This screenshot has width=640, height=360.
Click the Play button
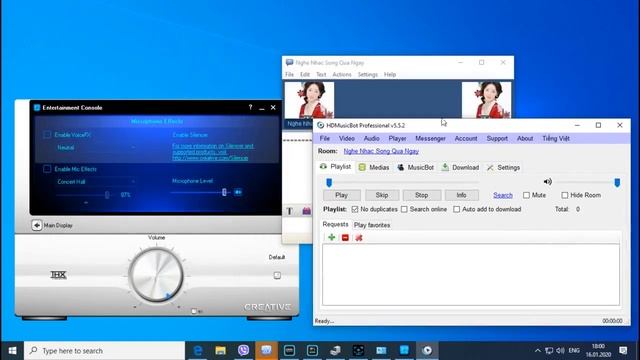pos(342,195)
